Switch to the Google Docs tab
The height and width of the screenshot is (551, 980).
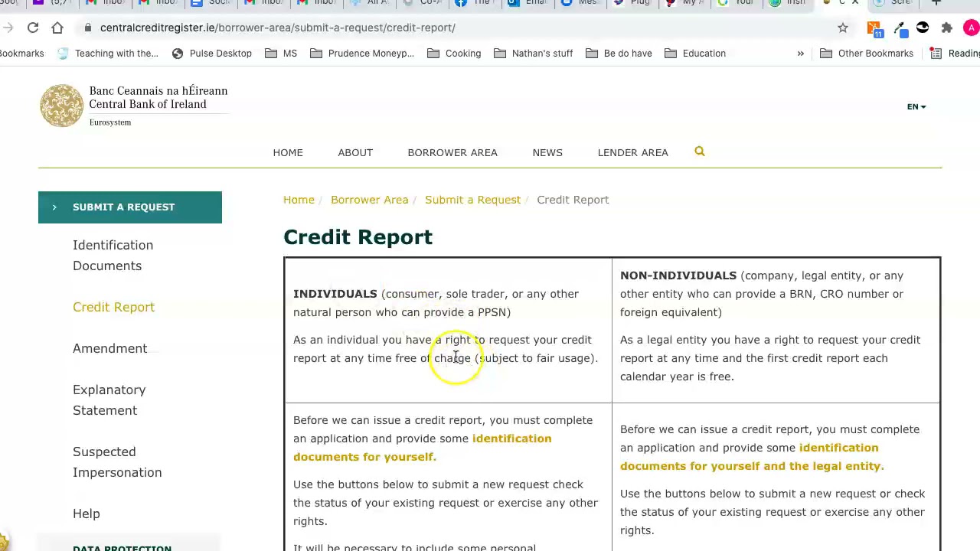pyautogui.click(x=210, y=2)
